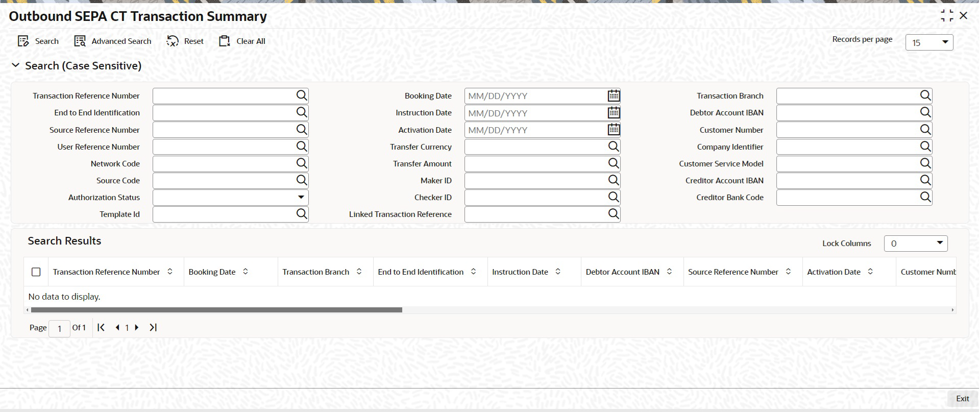
Task: Open lookup for Template Id
Action: click(x=302, y=214)
